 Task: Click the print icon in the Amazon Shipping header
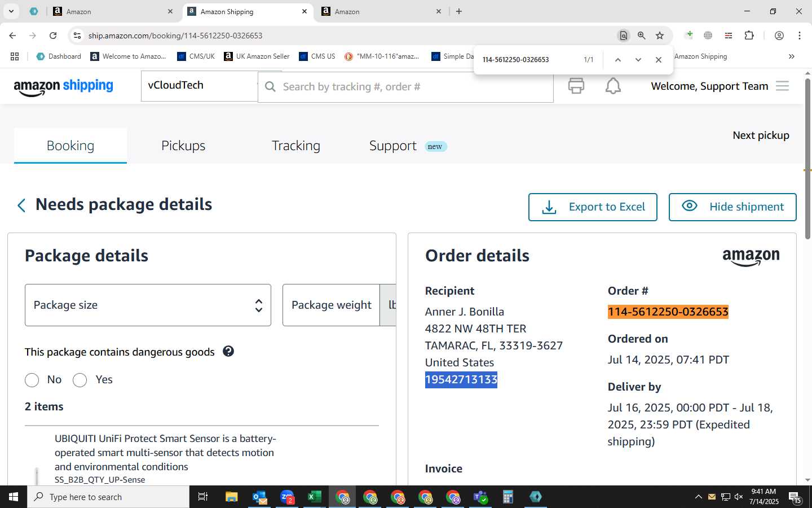click(x=576, y=86)
